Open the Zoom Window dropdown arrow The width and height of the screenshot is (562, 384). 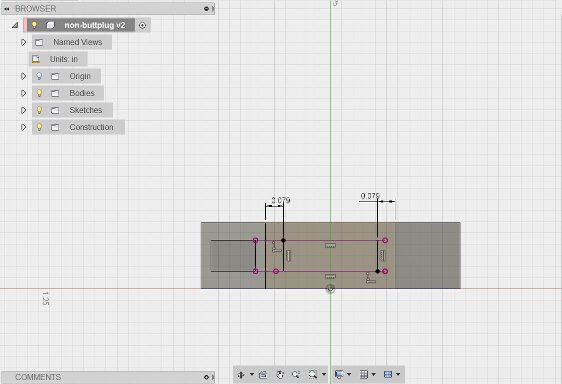[x=324, y=375]
